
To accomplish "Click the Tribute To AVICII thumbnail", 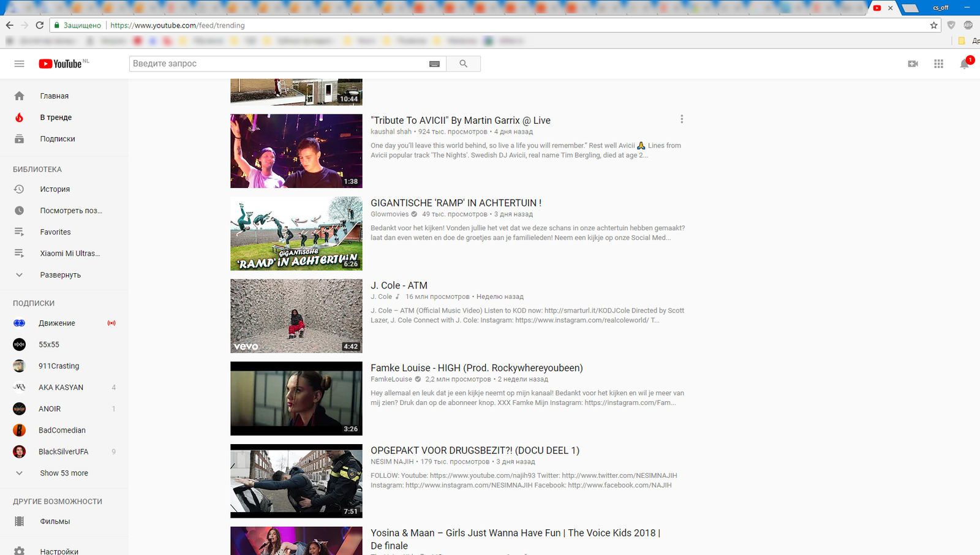I will click(296, 151).
